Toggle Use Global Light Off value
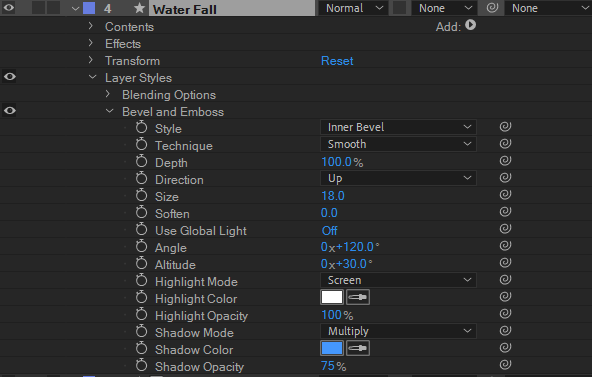Viewport: 592px width, 377px height. pyautogui.click(x=330, y=231)
